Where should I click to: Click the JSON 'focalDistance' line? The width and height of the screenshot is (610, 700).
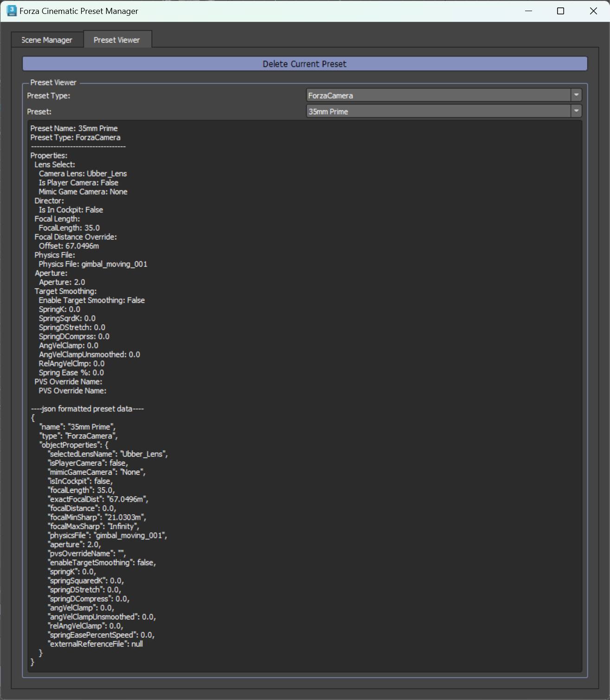tap(82, 508)
